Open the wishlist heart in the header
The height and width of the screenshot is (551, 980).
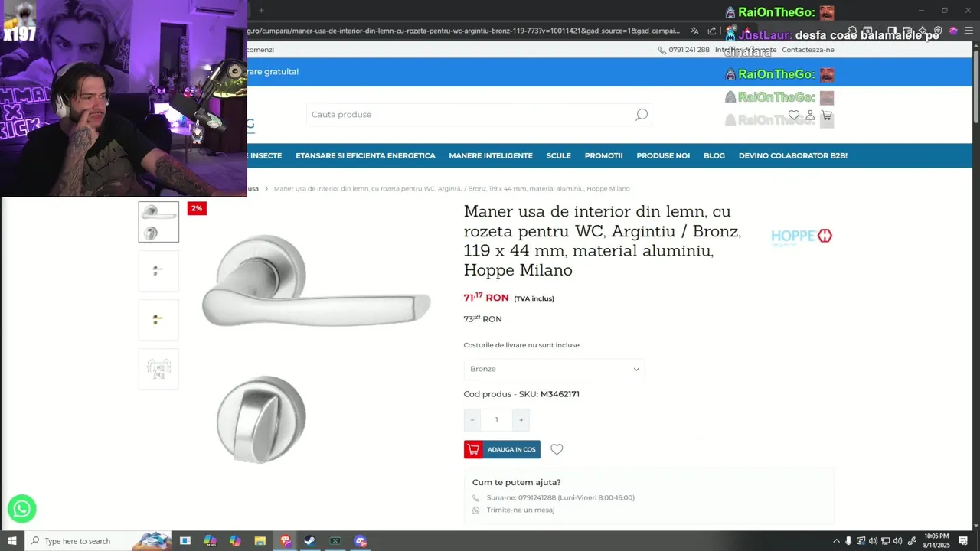coord(794,116)
